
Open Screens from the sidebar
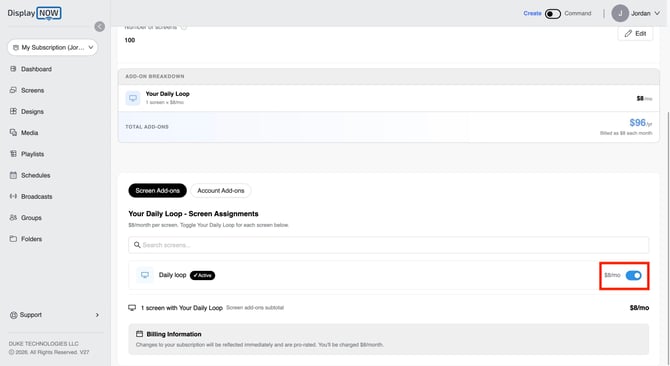(32, 90)
